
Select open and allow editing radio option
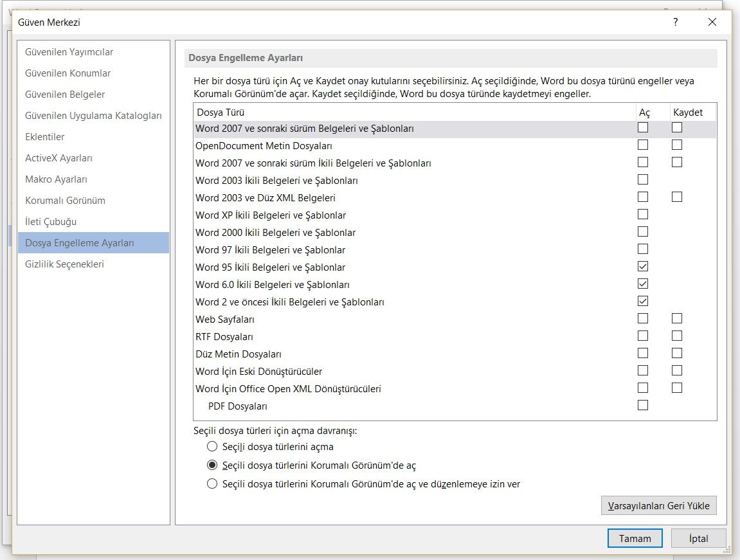[x=212, y=484]
